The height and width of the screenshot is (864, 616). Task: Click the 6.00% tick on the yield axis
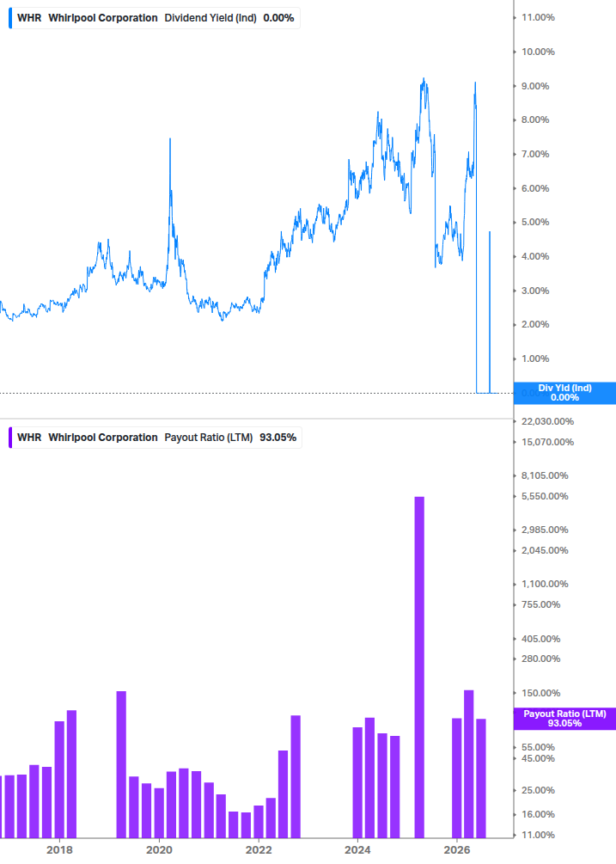pyautogui.click(x=535, y=188)
